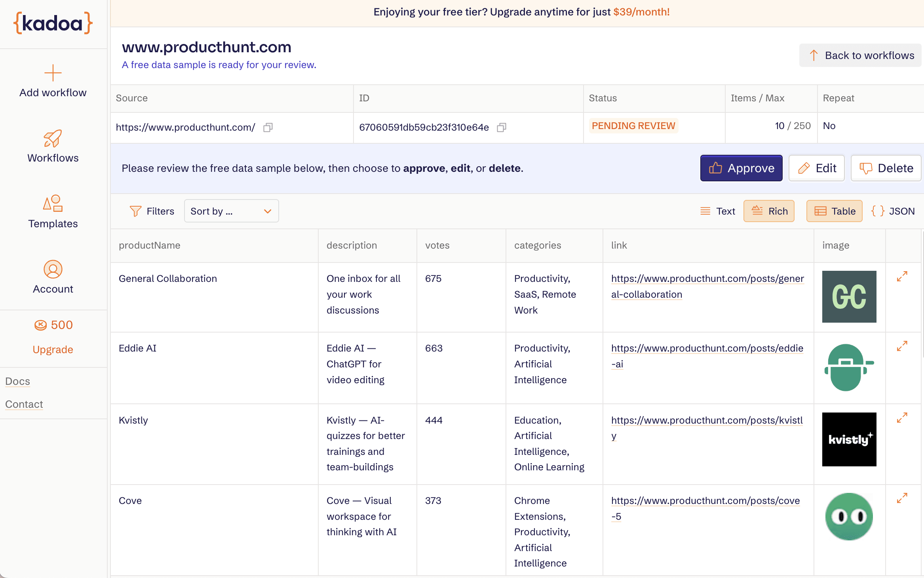Open the general-collaboration Product Hunt link
The height and width of the screenshot is (578, 924).
(707, 286)
